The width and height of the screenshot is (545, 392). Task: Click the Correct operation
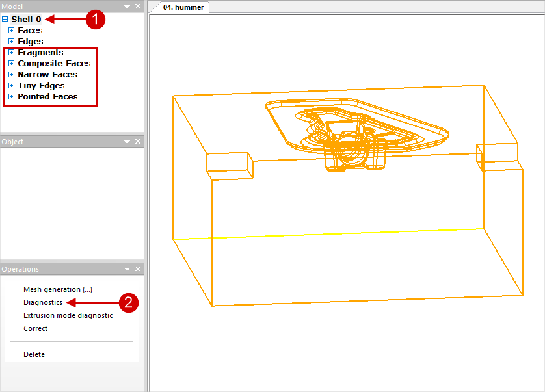click(x=35, y=328)
